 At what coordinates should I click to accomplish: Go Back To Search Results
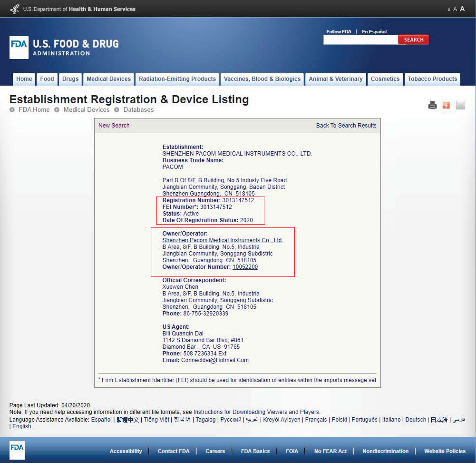tap(346, 126)
